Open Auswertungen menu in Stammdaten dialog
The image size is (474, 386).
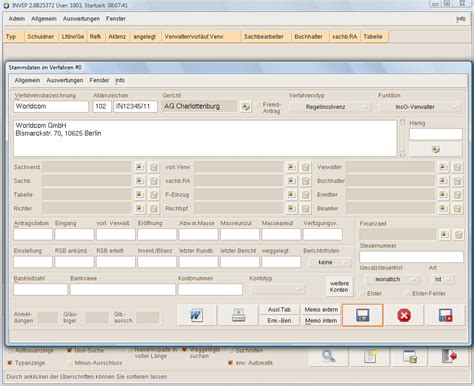pyautogui.click(x=65, y=80)
